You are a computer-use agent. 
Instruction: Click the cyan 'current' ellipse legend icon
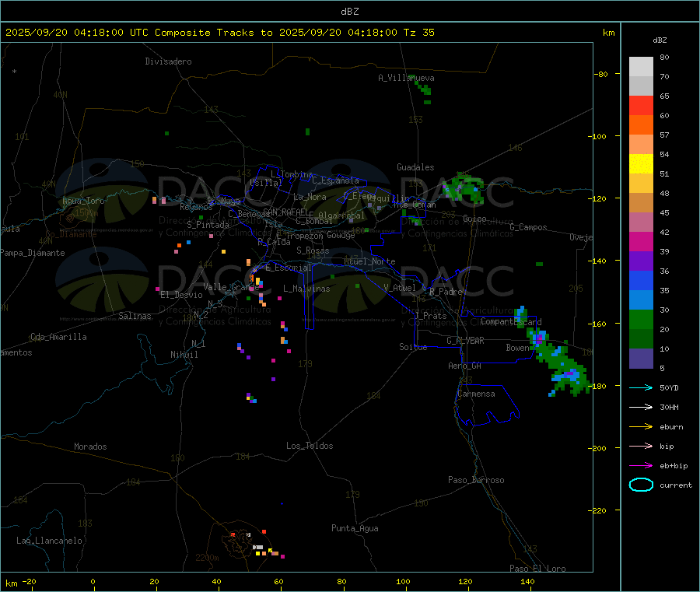[x=641, y=485]
